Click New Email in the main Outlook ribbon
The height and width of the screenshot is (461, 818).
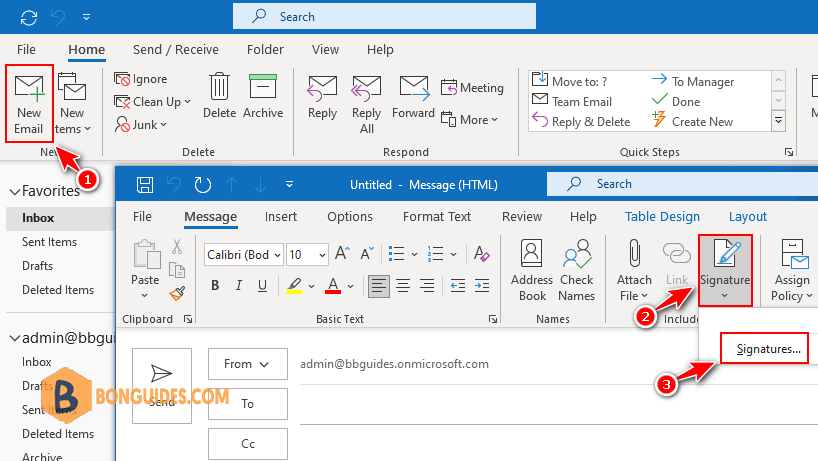click(x=29, y=104)
